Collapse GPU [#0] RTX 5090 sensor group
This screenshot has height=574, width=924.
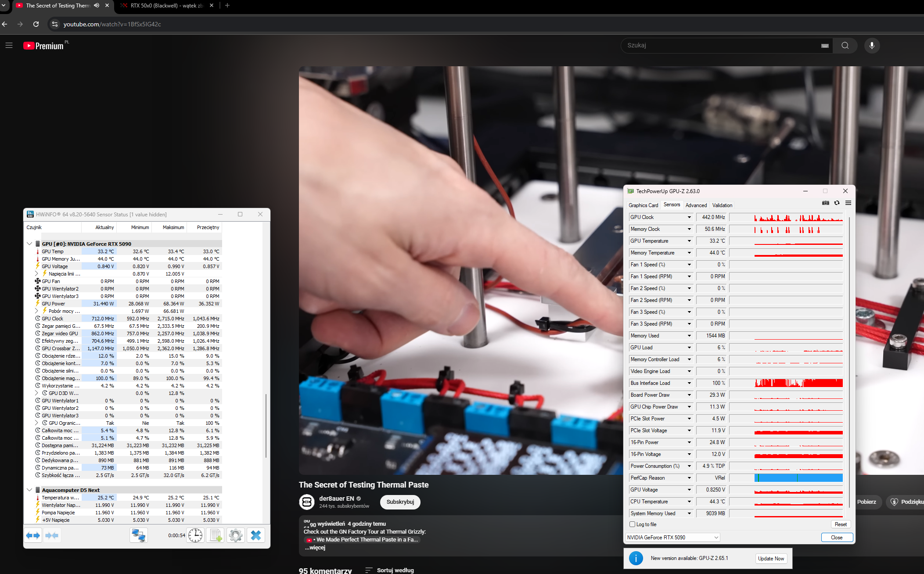point(29,244)
